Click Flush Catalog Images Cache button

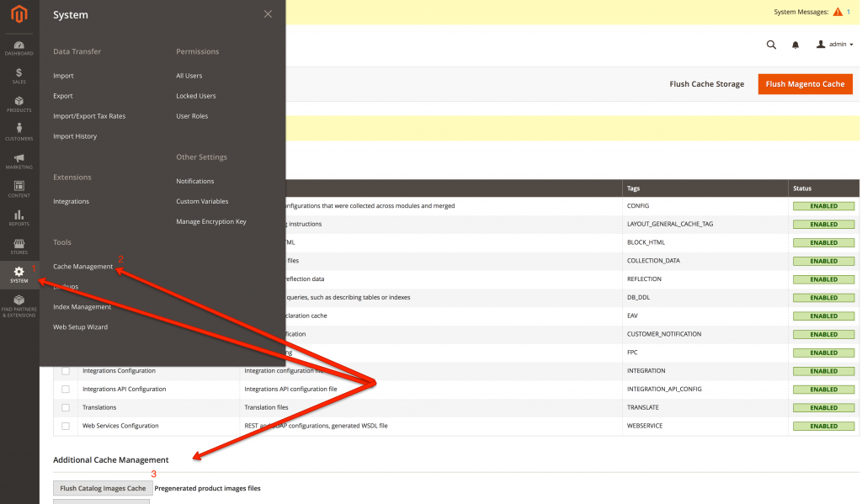point(103,488)
